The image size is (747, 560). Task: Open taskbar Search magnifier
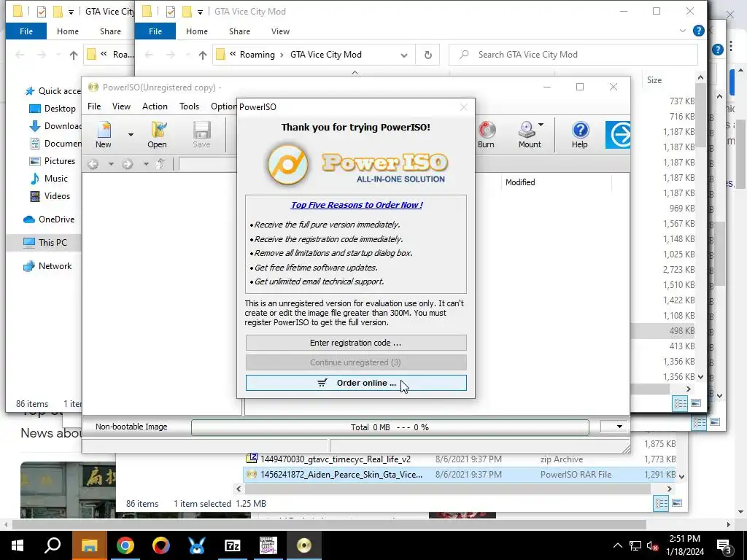click(53, 545)
